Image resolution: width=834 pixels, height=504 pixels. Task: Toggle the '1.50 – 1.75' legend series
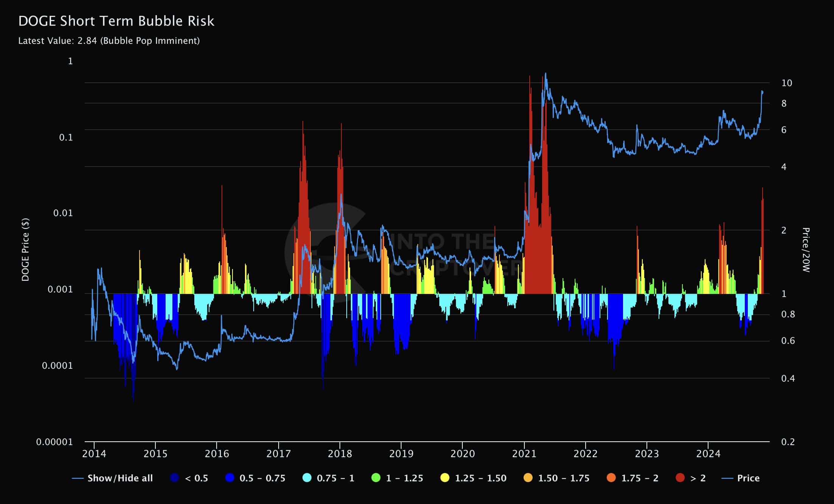tap(557, 478)
